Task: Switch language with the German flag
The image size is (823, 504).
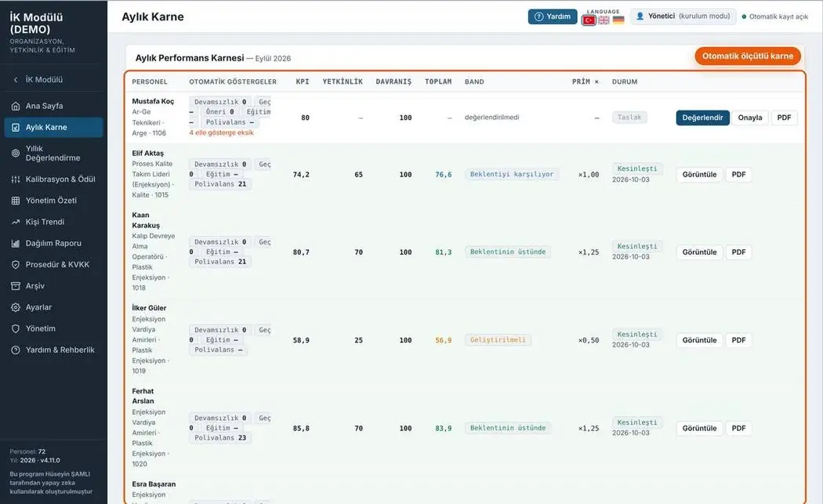Action: (x=619, y=20)
